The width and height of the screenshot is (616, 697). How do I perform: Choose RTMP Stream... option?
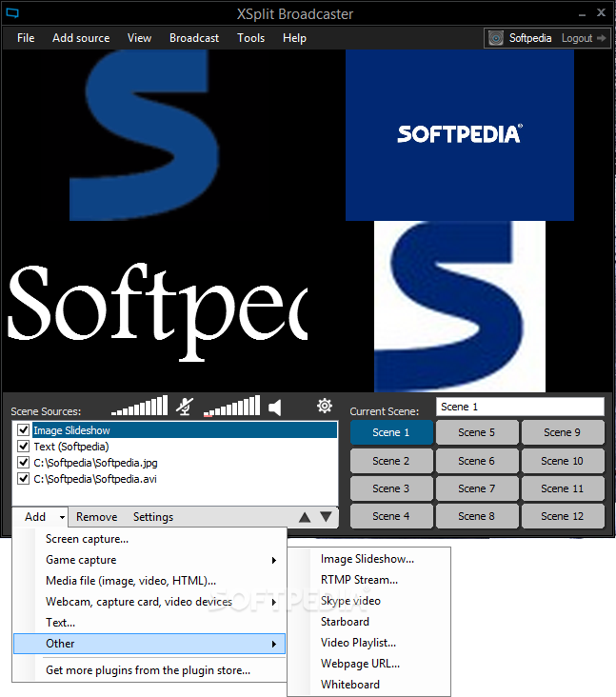(368, 580)
